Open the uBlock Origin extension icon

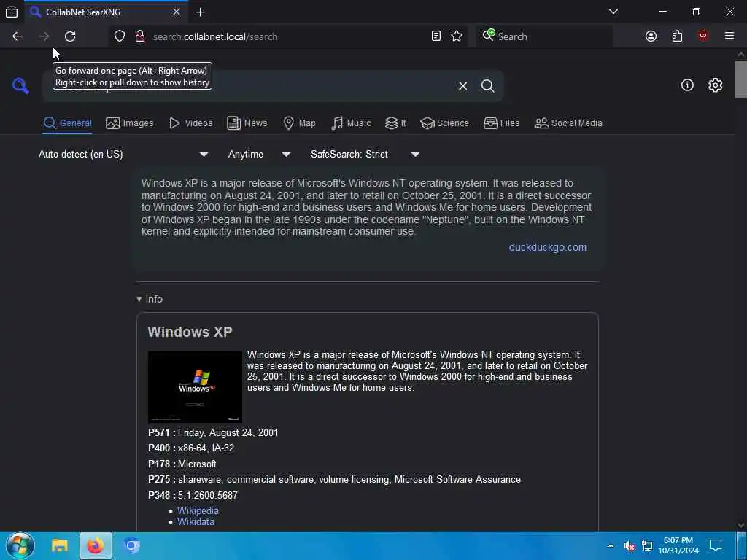(x=703, y=36)
